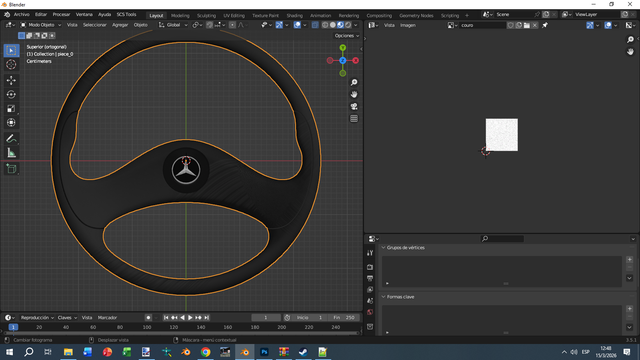Open Google Chrome from the Windows taskbar
The width and height of the screenshot is (640, 360).
point(205,352)
